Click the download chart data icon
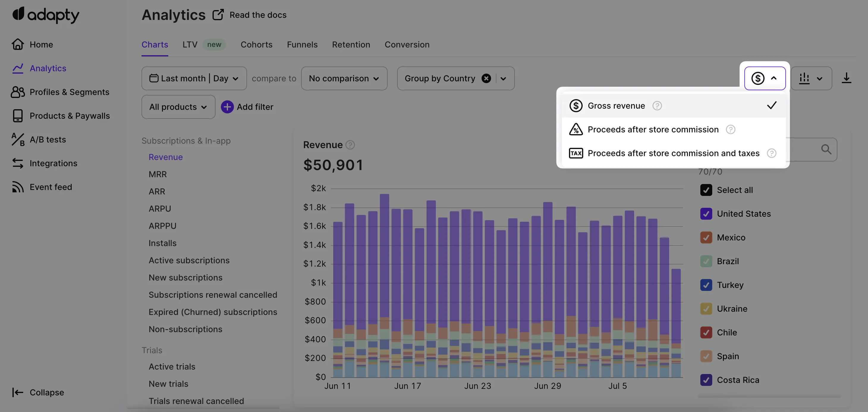 point(846,78)
